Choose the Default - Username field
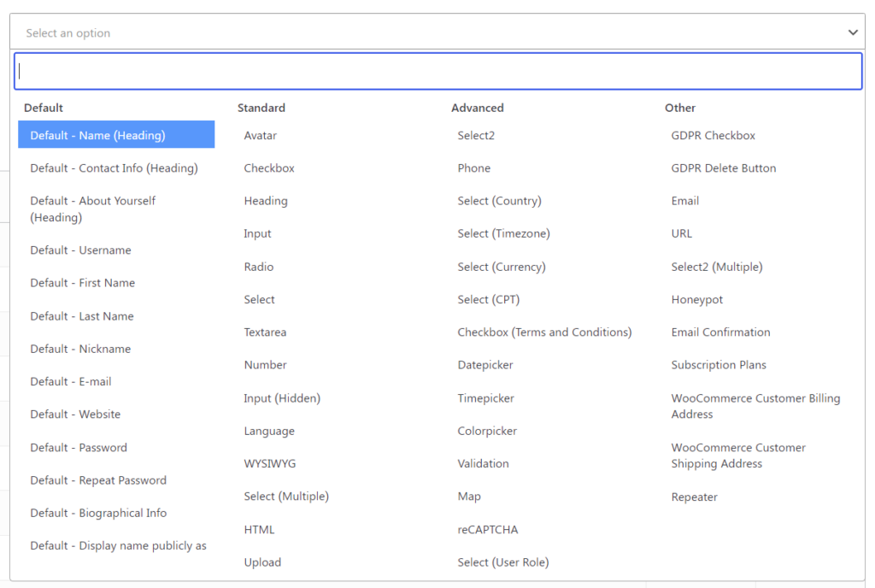Screen dimensions: 875x588 coord(79,250)
